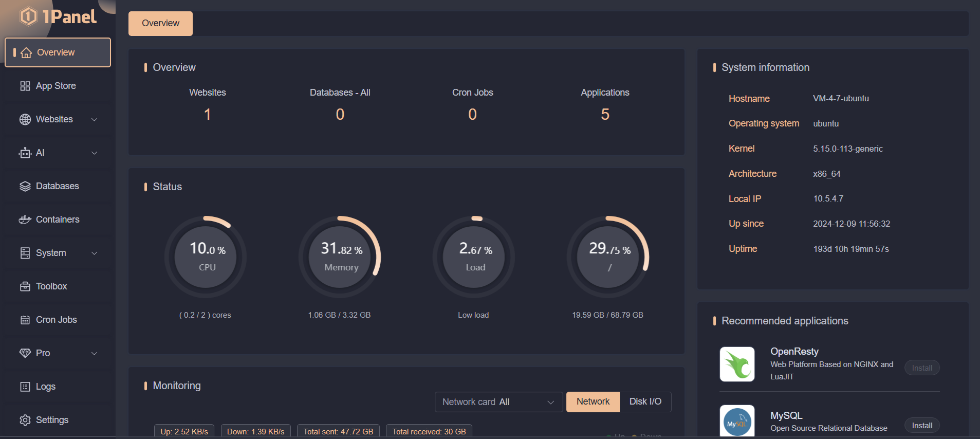Click the App Store grid icon
The height and width of the screenshot is (439, 980).
(x=25, y=86)
